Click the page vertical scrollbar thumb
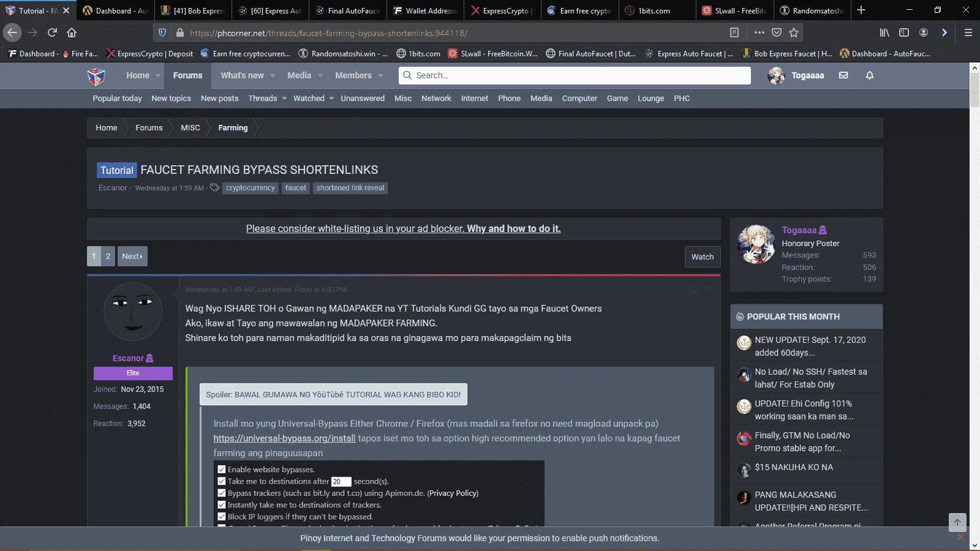 974,90
